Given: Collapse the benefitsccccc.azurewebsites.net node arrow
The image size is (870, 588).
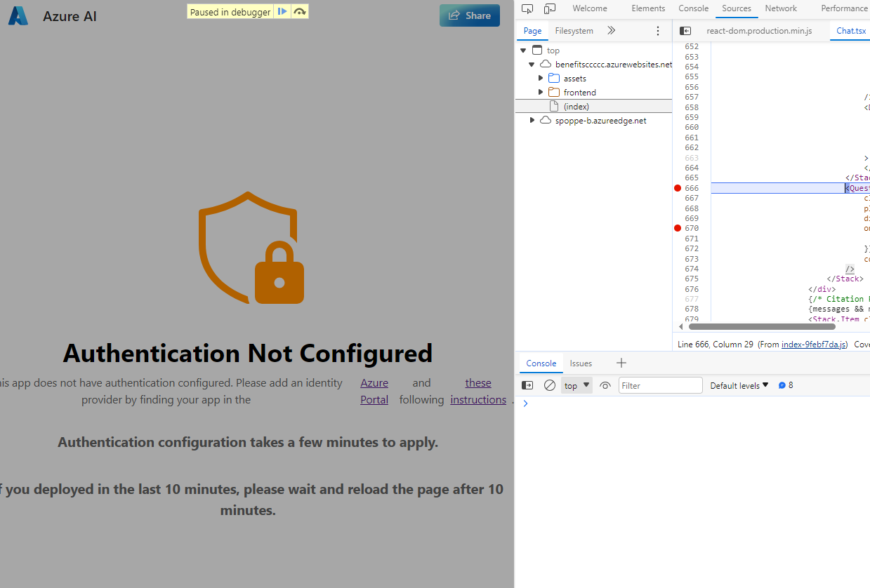Looking at the screenshot, I should click(x=532, y=65).
